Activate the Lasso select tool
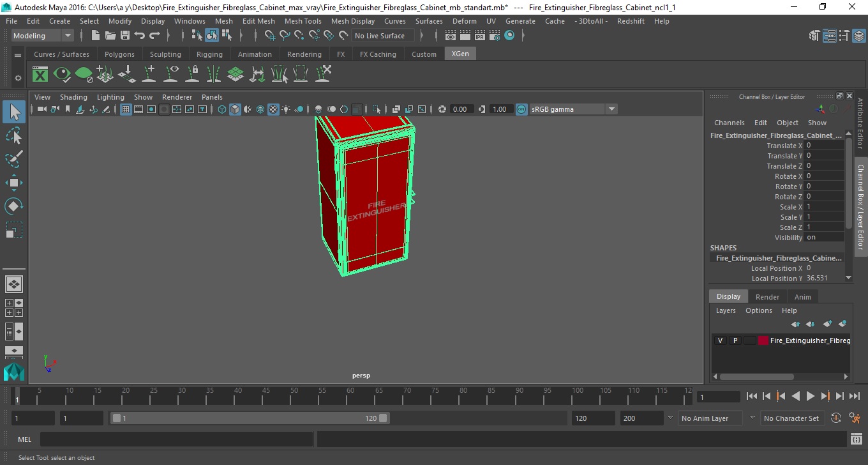 coord(14,135)
